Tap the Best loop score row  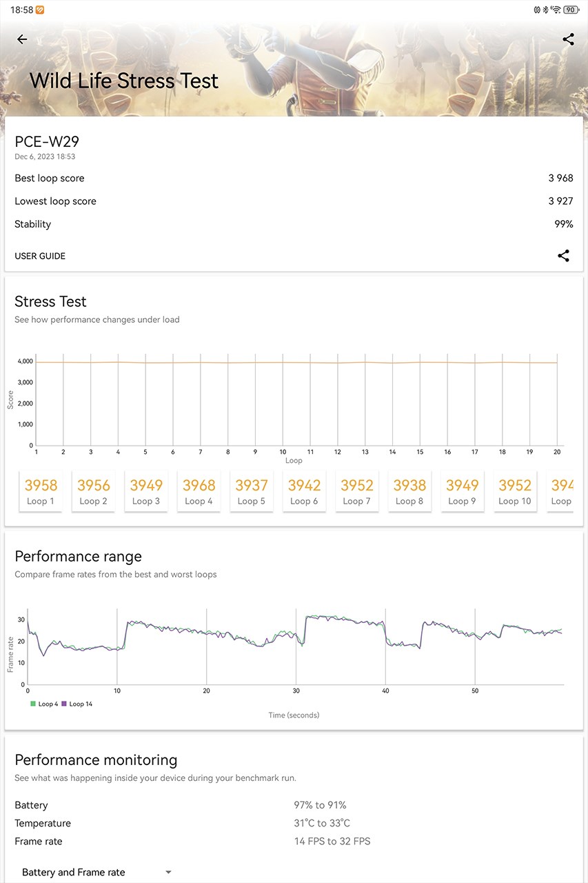[294, 178]
